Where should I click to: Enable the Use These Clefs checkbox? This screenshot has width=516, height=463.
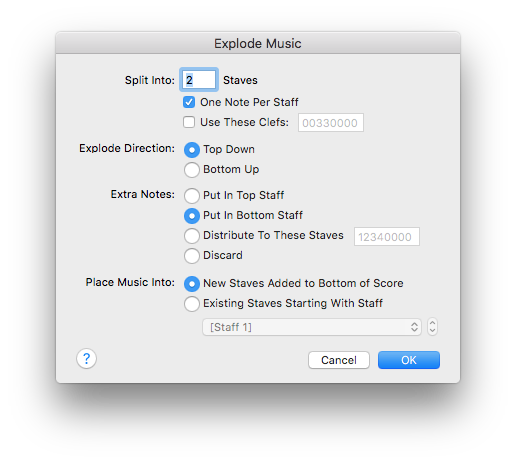[x=189, y=122]
